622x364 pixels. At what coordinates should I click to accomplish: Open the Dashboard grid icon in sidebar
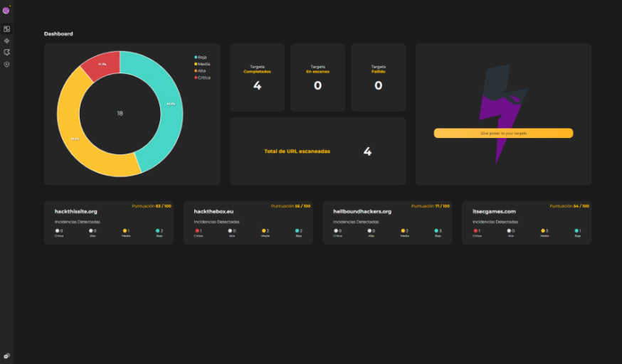(6, 29)
